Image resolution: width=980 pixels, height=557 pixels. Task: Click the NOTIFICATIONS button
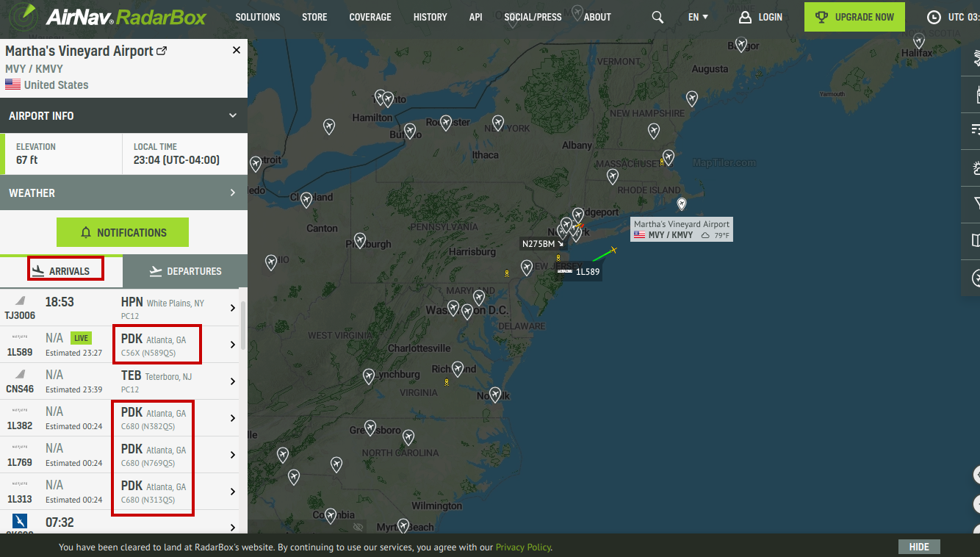123,232
